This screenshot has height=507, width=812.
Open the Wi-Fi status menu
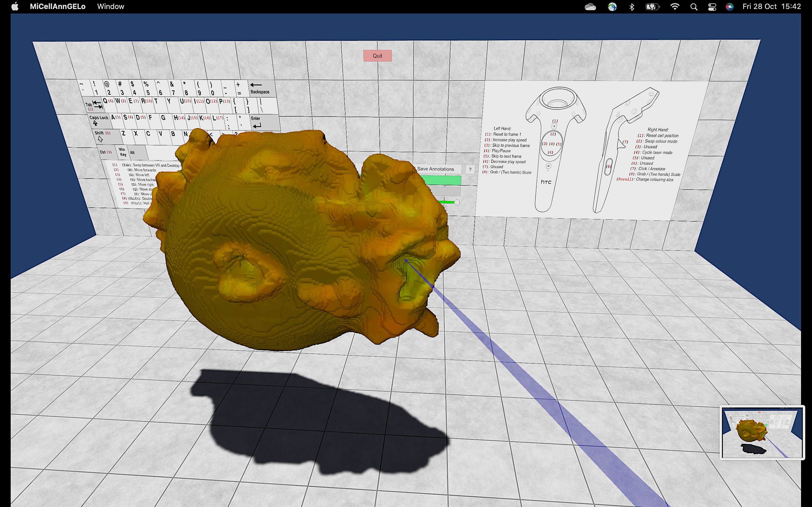click(x=674, y=7)
